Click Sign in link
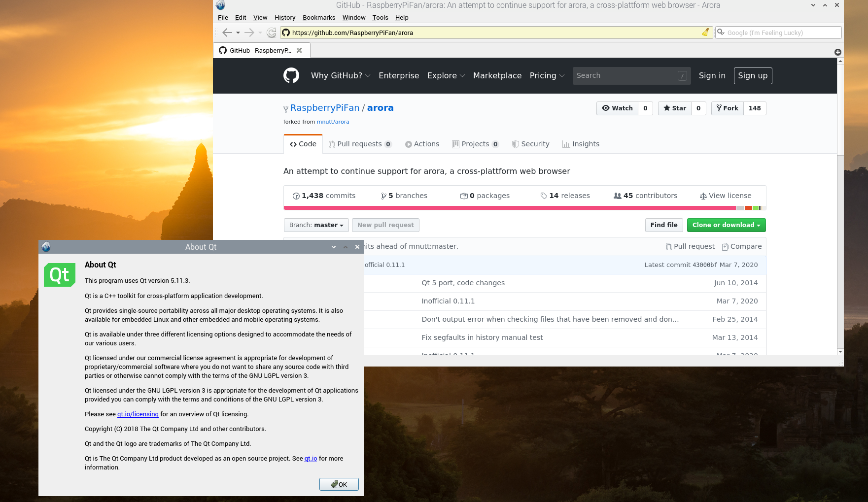 pyautogui.click(x=712, y=75)
